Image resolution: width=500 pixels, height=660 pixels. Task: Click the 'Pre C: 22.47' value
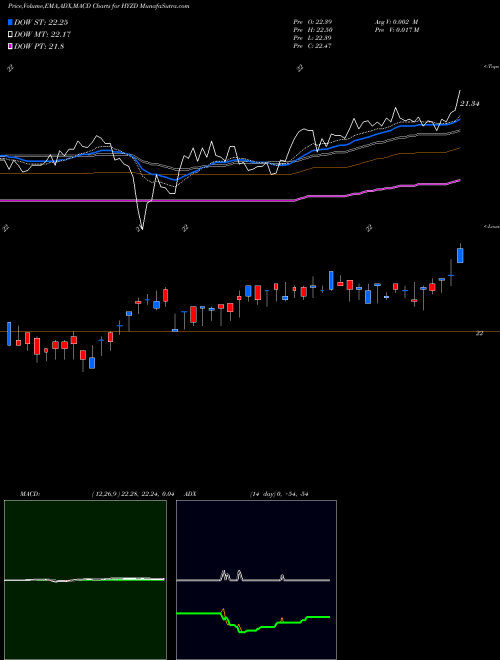pos(312,45)
